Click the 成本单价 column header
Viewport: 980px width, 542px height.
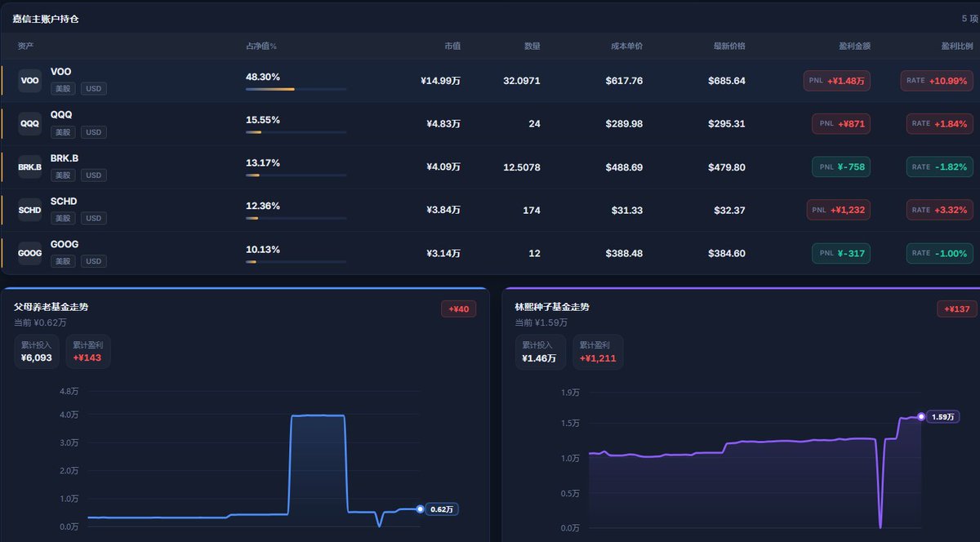[x=626, y=47]
